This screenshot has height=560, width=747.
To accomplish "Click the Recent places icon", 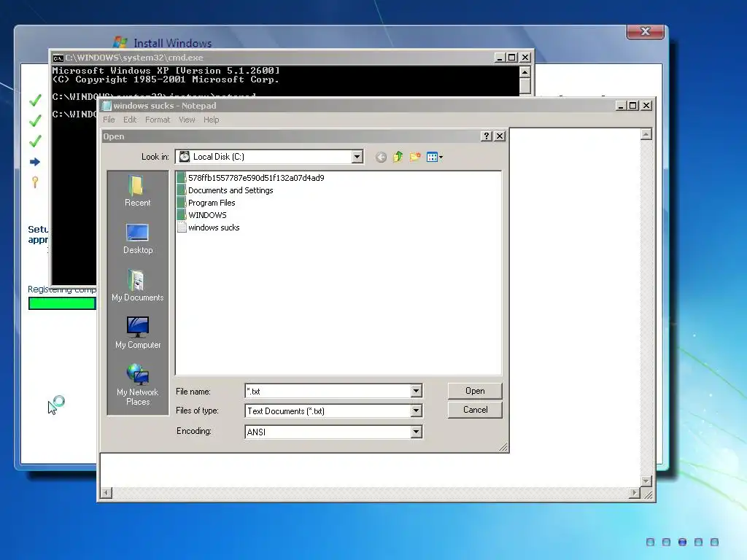I will (x=137, y=190).
